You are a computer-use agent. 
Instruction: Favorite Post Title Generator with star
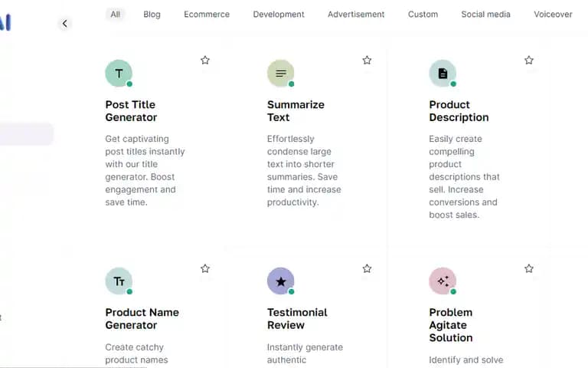[205, 60]
